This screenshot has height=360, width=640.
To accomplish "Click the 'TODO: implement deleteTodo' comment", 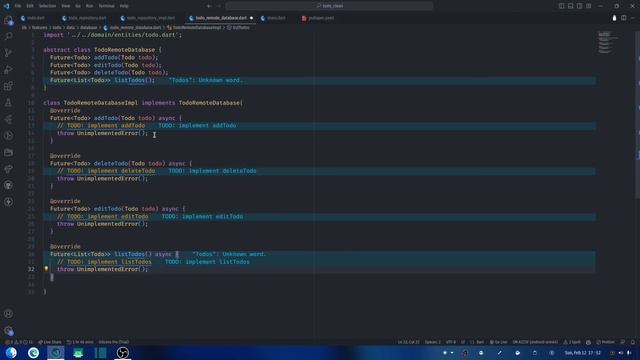I will pos(106,171).
